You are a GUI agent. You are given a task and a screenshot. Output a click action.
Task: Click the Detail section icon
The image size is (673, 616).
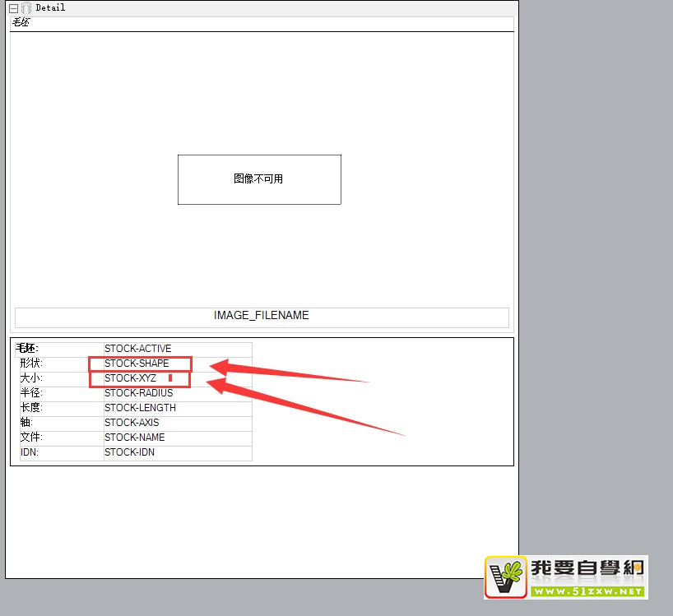coord(26,7)
